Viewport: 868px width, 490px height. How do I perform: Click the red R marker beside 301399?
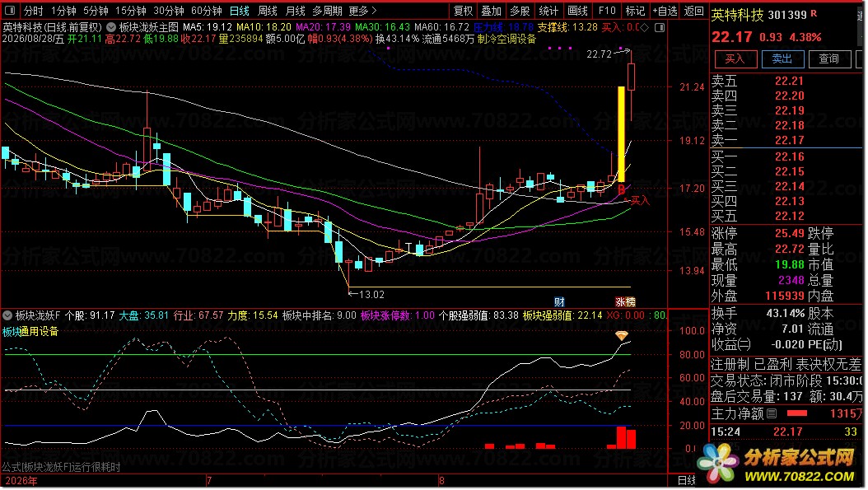click(814, 12)
